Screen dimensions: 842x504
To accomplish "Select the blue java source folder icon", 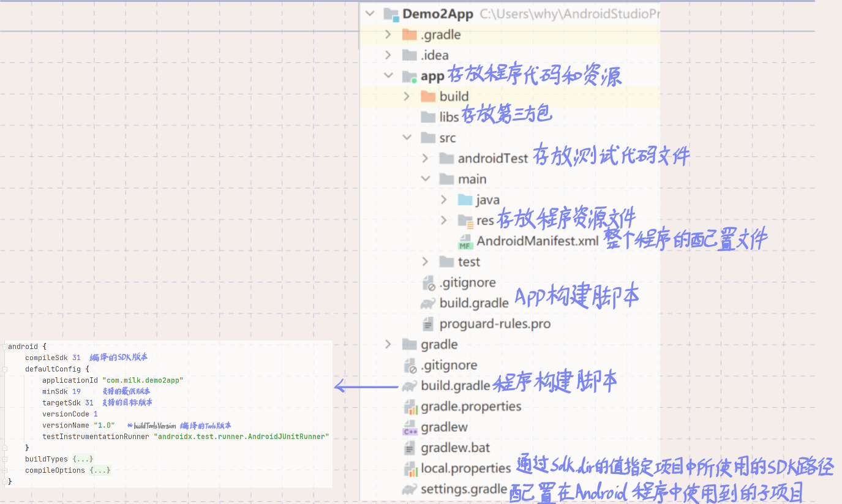I will (x=465, y=200).
